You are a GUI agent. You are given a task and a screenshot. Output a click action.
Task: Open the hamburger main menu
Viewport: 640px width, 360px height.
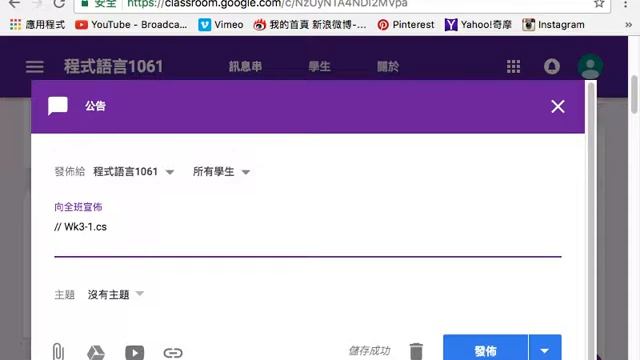click(x=35, y=67)
